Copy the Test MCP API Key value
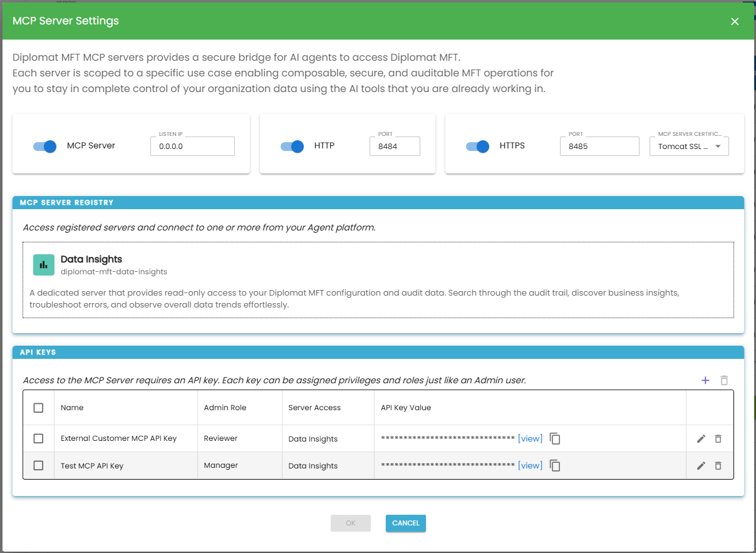This screenshot has height=553, width=756. coord(555,465)
